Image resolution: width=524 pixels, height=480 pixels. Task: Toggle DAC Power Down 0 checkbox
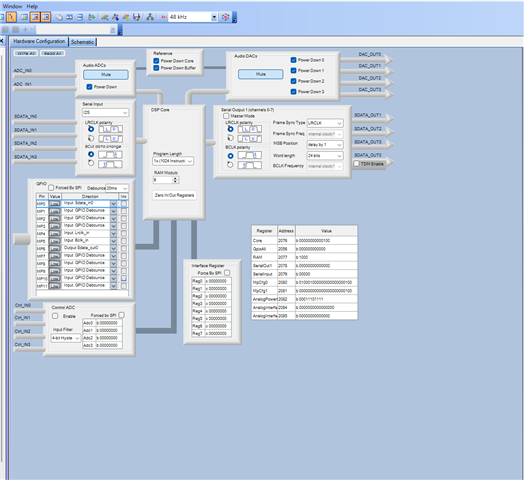click(x=293, y=60)
